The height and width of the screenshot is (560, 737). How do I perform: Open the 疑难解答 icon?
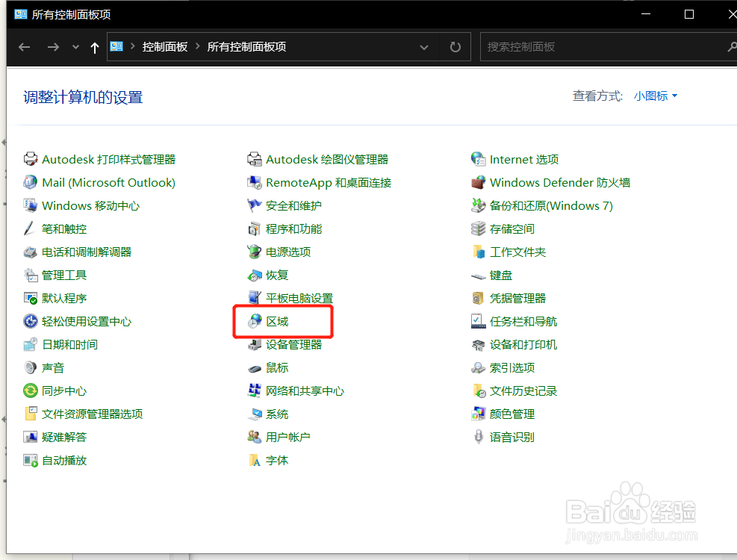(x=31, y=438)
